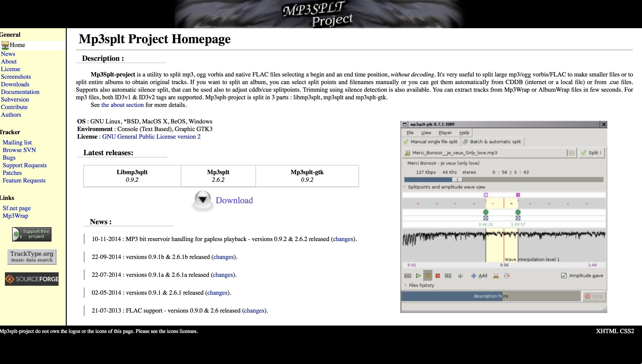The height and width of the screenshot is (364, 642).
Task: Toggle splitpoint checkbox above 0:46:21
Action: (486, 218)
